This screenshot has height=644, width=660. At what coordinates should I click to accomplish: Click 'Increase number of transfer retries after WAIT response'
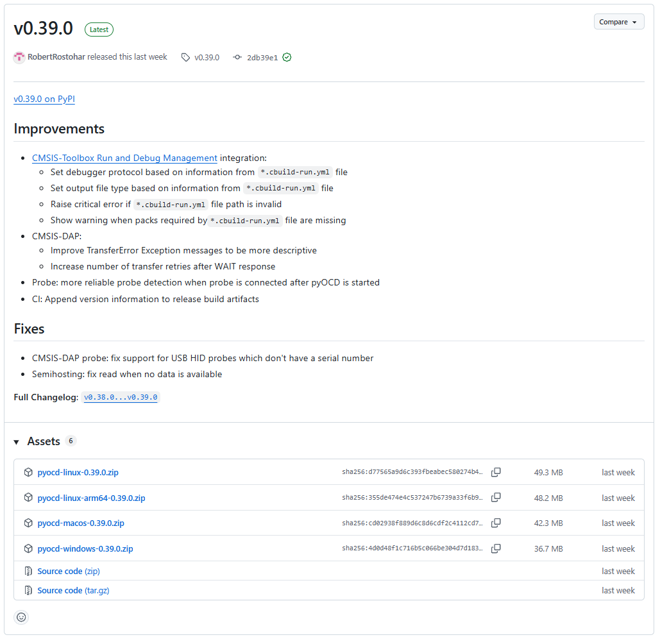point(163,266)
